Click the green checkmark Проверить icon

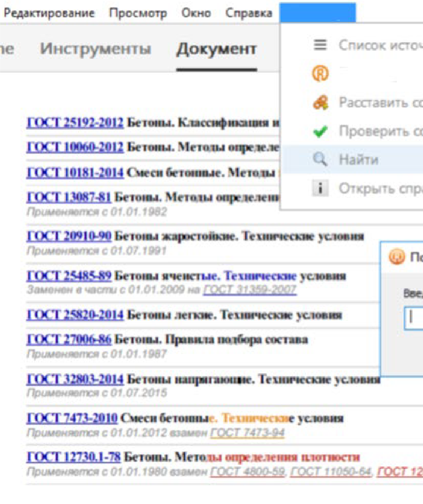(x=320, y=131)
